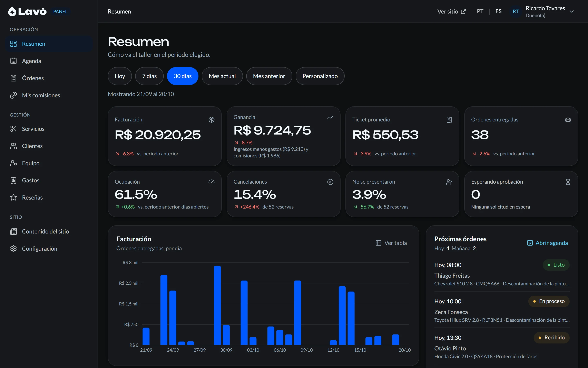Click the Reseñas star icon
This screenshot has height=368, width=588.
(x=13, y=197)
